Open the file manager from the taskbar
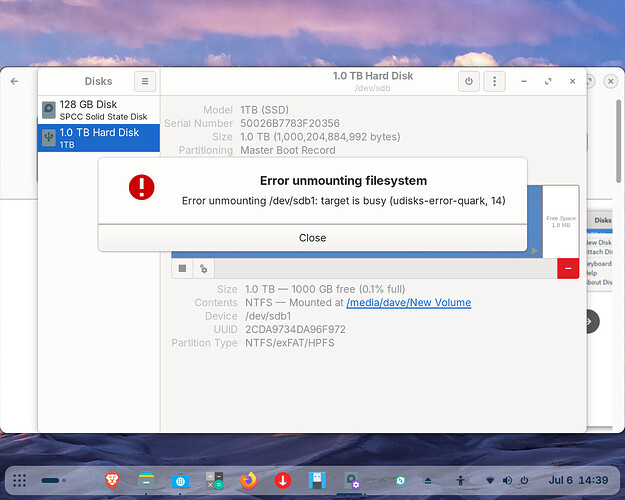Screen dimensions: 625x500 point(146,480)
